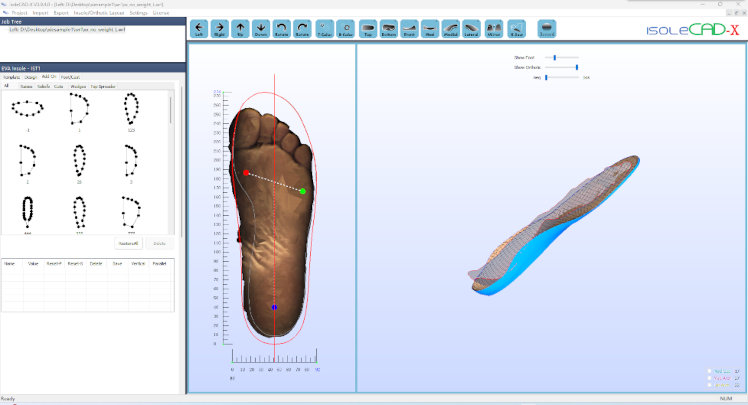Open the T-Color picker tool

tap(324, 29)
